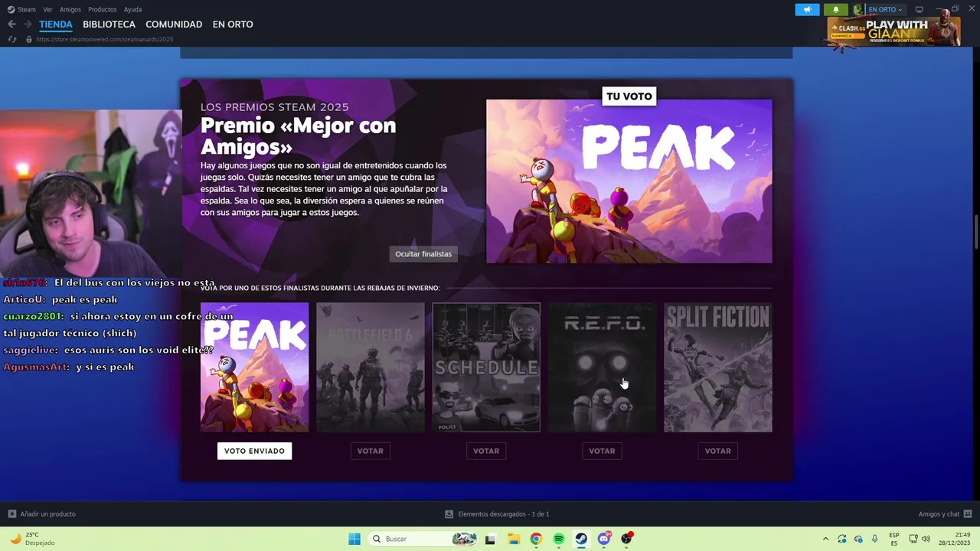Open Amigos y chat label
This screenshot has height=551, width=980.
tap(939, 514)
